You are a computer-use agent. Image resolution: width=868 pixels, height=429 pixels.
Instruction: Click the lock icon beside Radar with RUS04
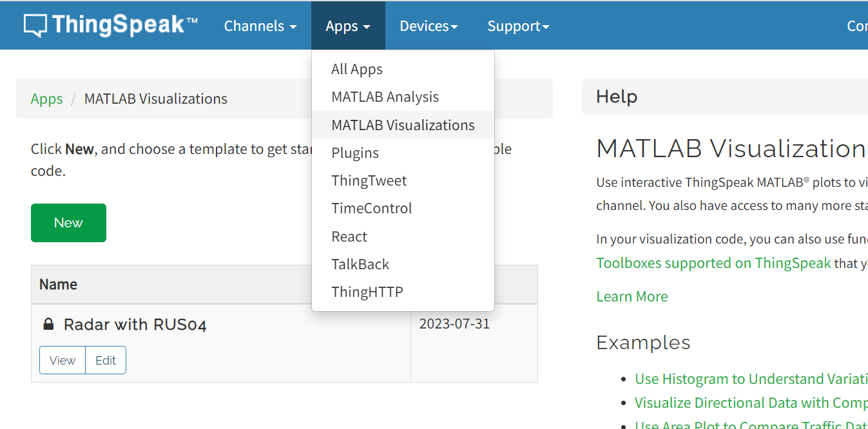[x=48, y=324]
